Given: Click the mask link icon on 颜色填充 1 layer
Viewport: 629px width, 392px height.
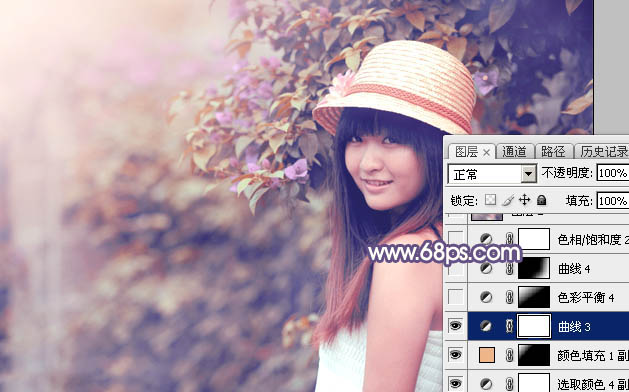Looking at the screenshot, I should pos(509,355).
